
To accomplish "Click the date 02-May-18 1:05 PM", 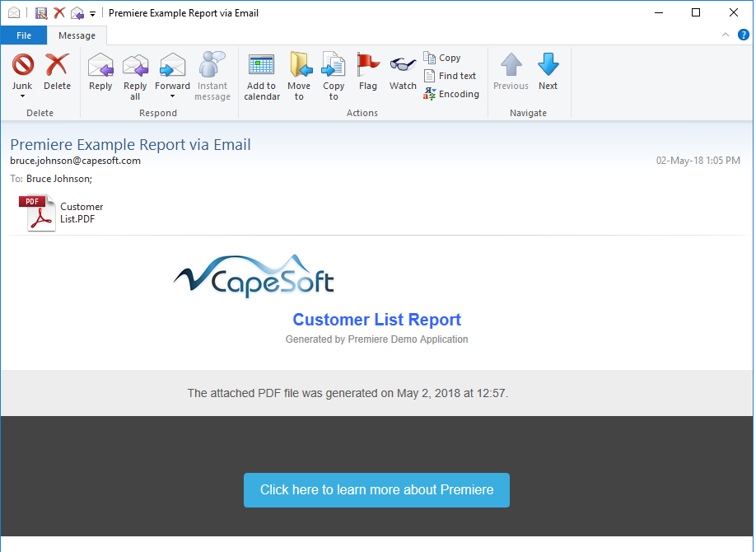I will coord(698,160).
